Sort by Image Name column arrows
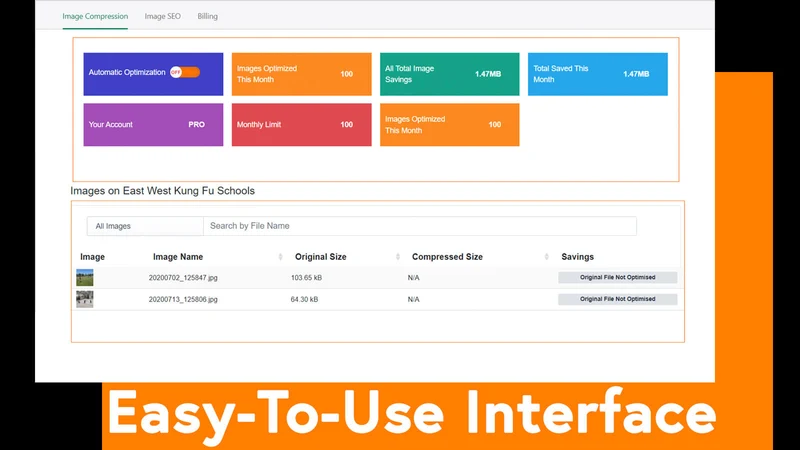 [280, 257]
